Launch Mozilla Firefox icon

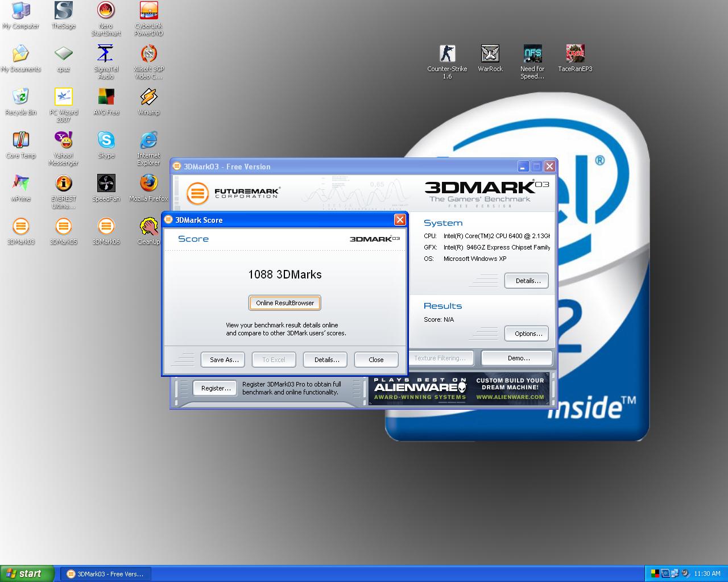[148, 189]
